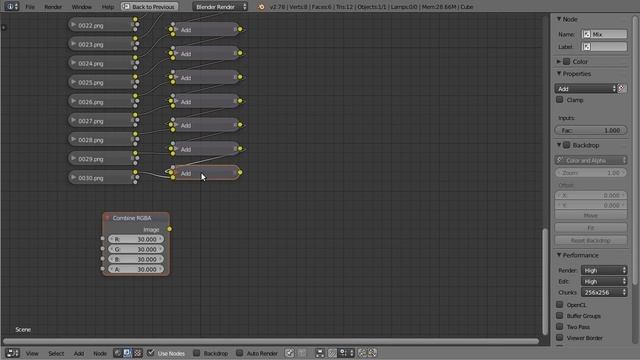640x360 pixels.
Task: Click the go to parent node tree icon
Action: point(302,353)
